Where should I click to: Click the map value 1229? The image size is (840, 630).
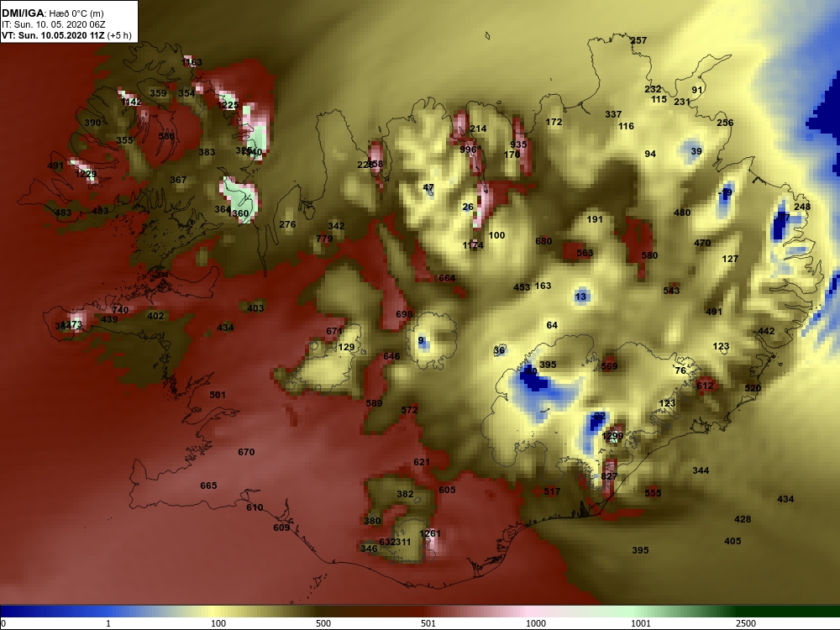click(86, 174)
